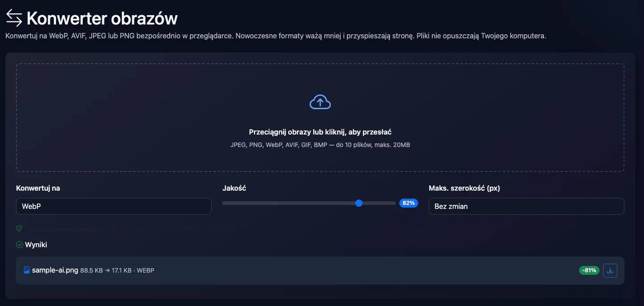Click the "Jakość" label

pyautogui.click(x=234, y=188)
